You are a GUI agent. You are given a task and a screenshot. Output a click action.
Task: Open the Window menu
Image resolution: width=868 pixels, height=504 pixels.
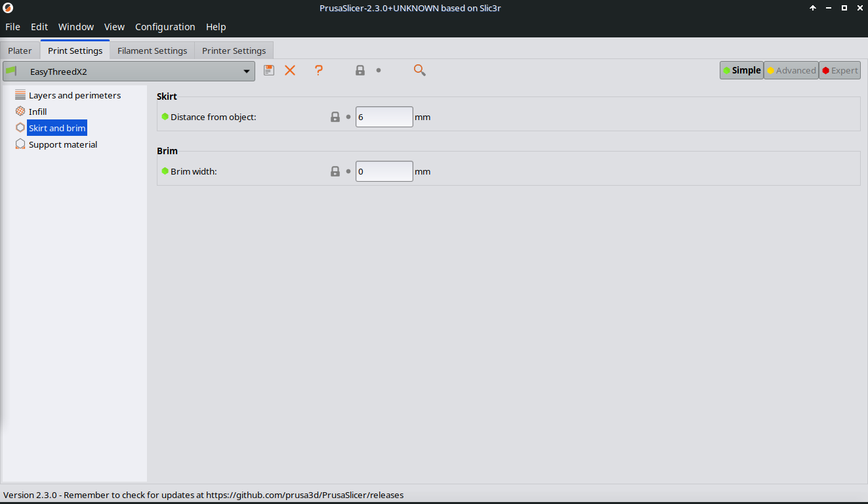[76, 27]
